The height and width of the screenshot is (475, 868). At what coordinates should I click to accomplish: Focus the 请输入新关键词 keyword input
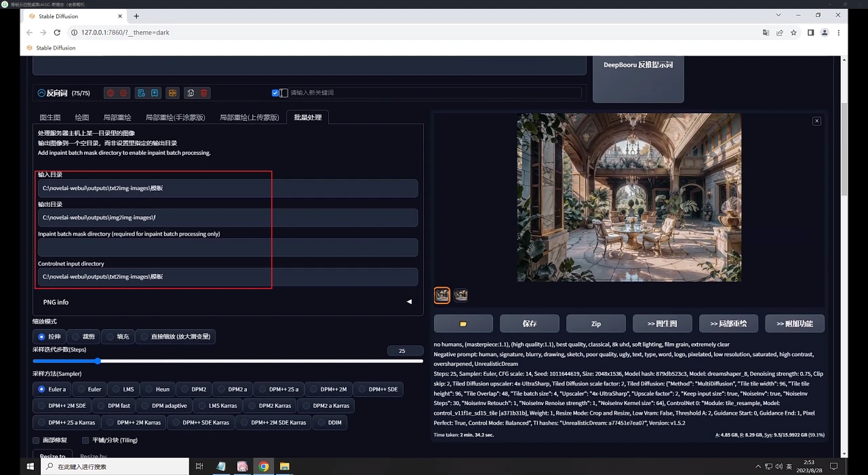(x=434, y=93)
